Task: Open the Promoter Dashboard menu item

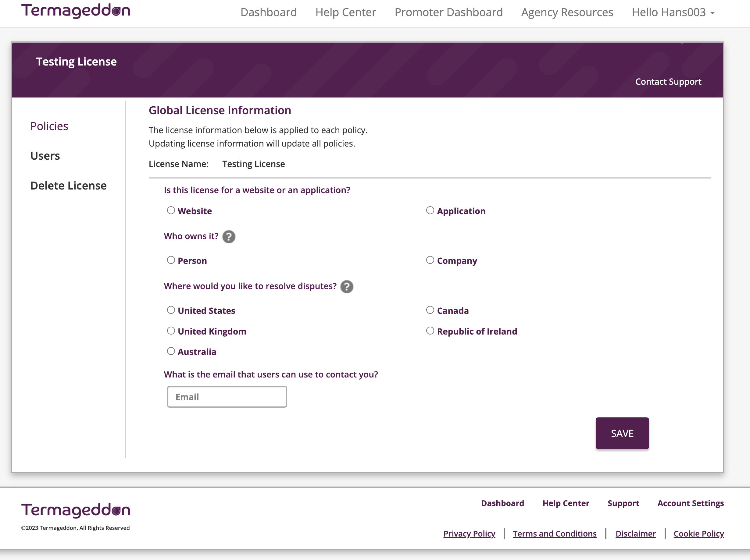Action: pyautogui.click(x=448, y=12)
